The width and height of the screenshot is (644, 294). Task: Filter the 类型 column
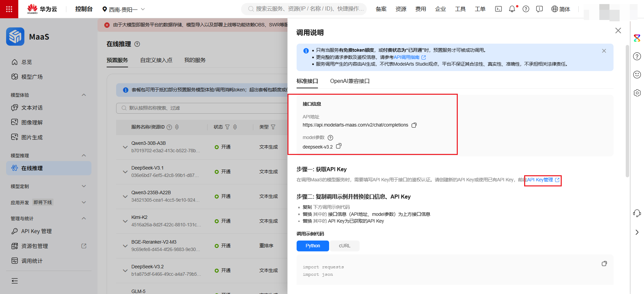coord(273,127)
